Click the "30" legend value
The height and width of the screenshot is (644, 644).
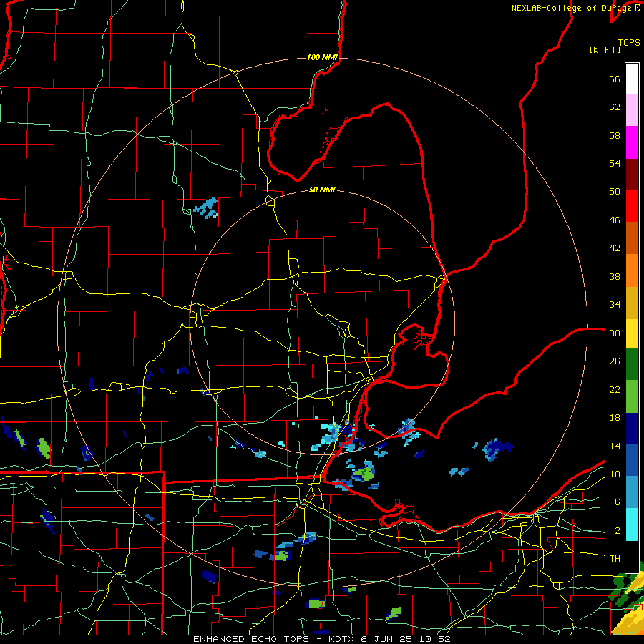pos(615,333)
